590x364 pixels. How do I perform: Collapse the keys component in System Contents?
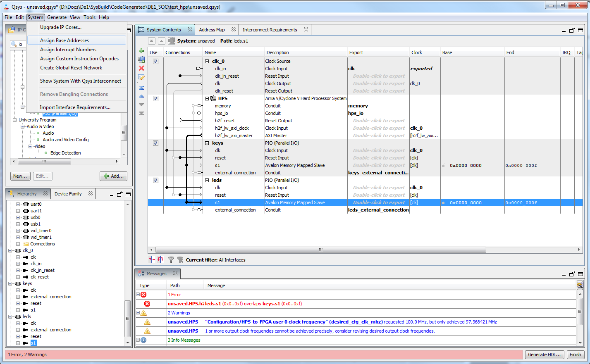coord(207,143)
